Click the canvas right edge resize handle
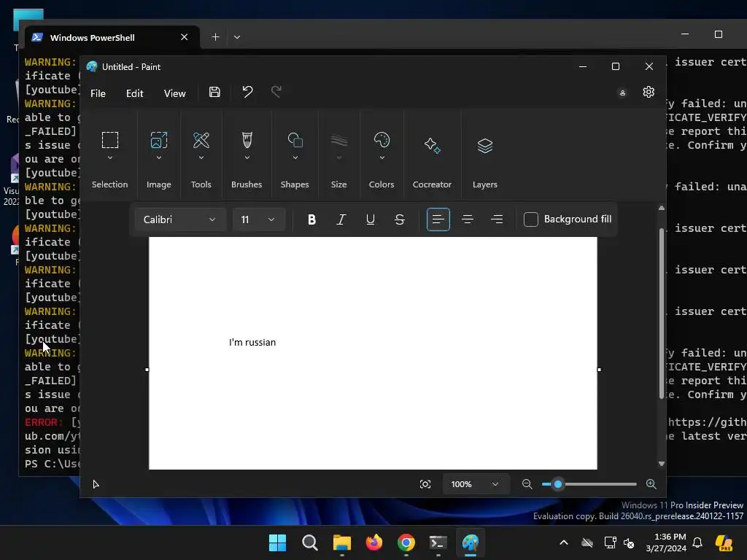 (600, 370)
